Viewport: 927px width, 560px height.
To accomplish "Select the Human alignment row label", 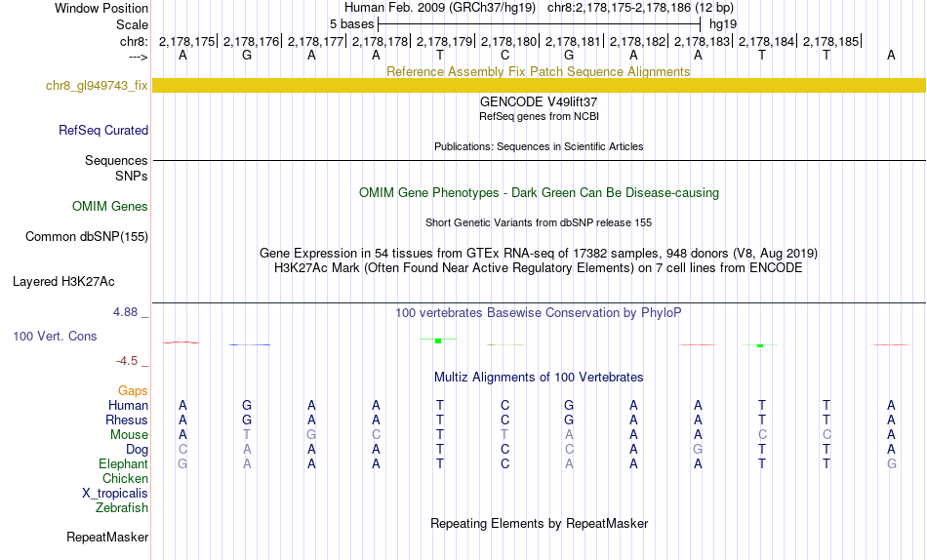I will 128,405.
